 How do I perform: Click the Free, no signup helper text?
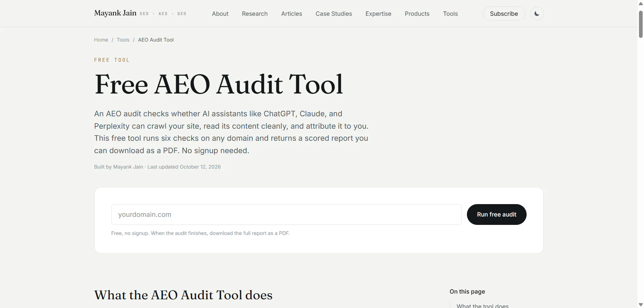pos(201,233)
